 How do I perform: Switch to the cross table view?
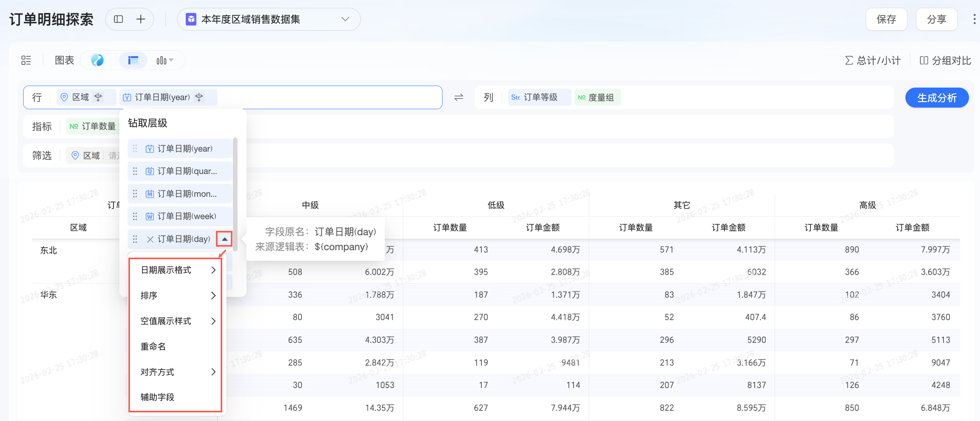(133, 60)
